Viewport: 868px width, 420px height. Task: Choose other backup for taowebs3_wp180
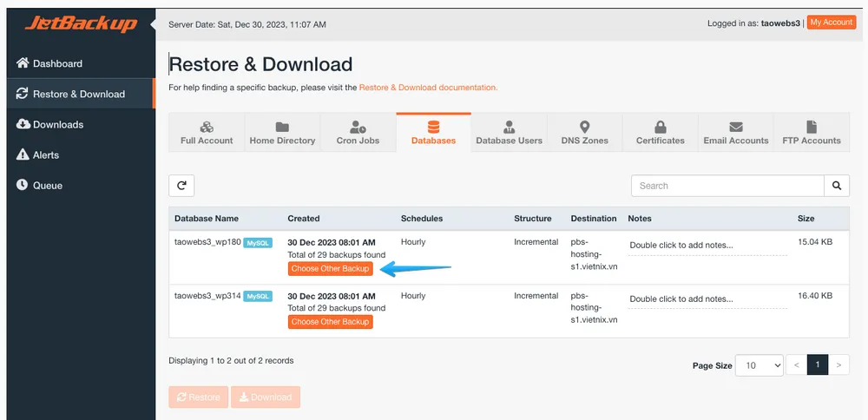pyautogui.click(x=331, y=269)
